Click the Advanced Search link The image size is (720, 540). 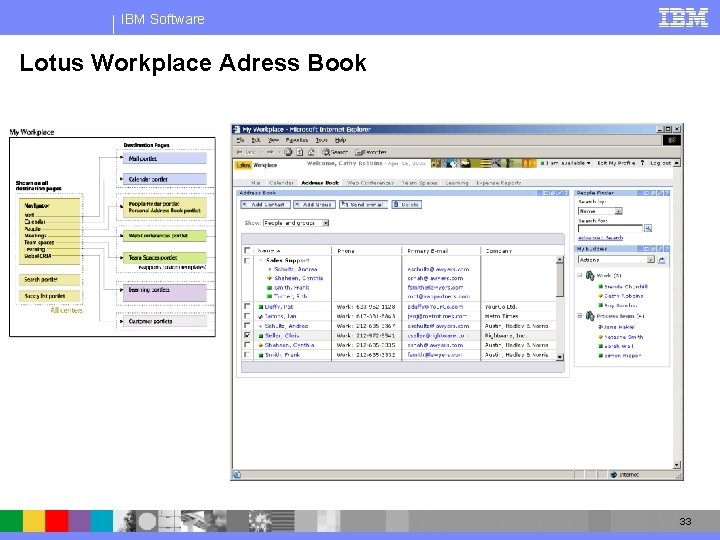coord(601,238)
